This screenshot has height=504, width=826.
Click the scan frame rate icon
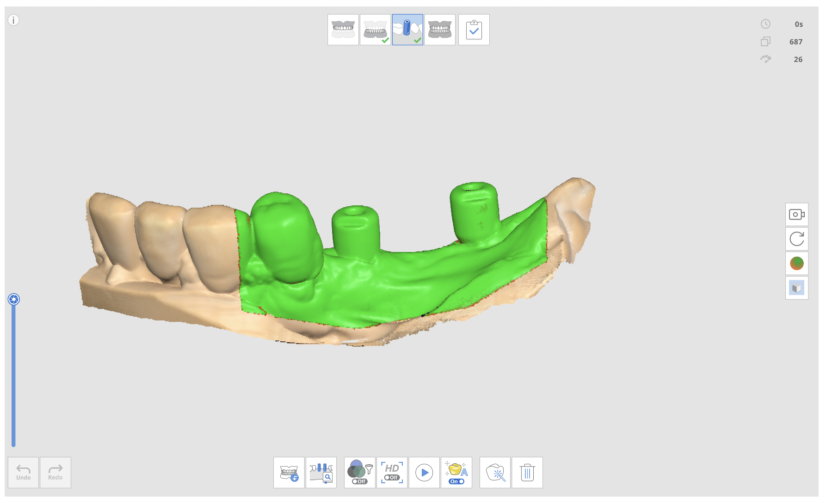(x=765, y=59)
